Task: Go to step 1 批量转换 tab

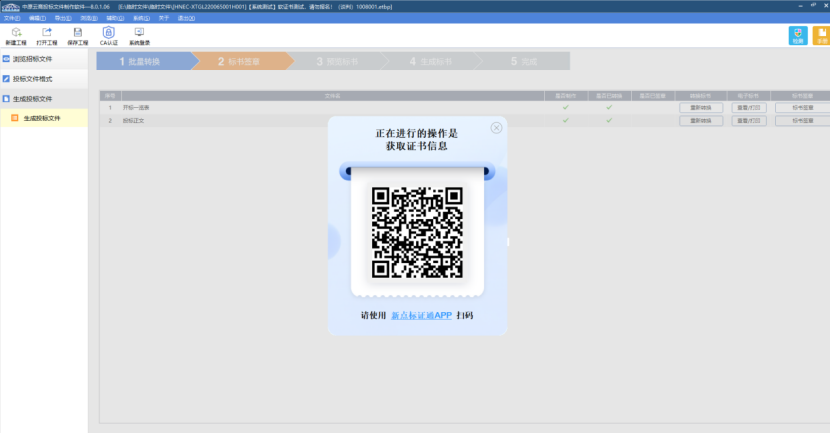Action: pyautogui.click(x=140, y=62)
